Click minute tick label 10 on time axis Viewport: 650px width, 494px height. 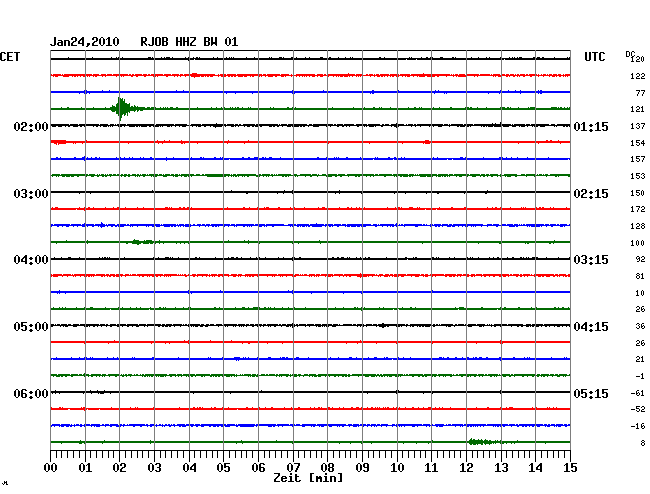tap(397, 468)
